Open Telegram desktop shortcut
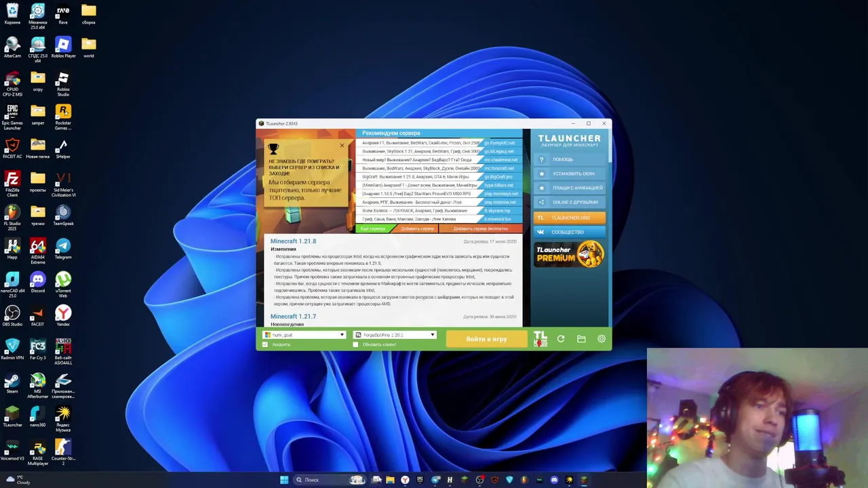 [x=63, y=249]
